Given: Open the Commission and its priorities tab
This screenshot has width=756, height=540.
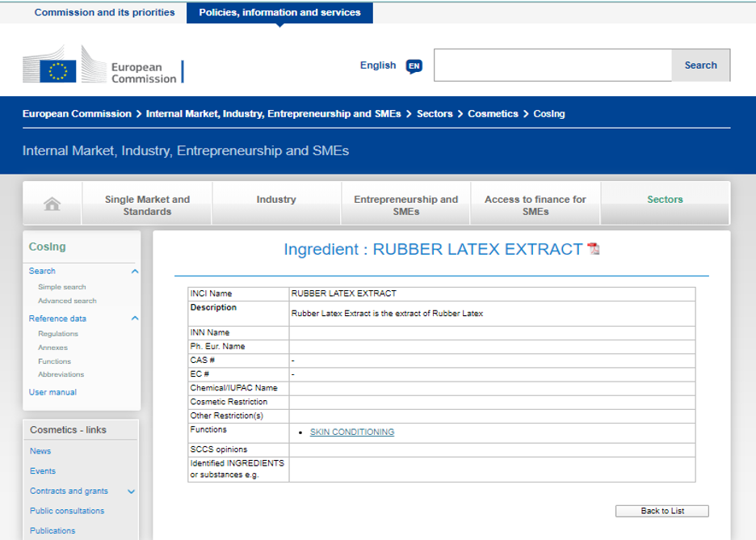Looking at the screenshot, I should pos(104,13).
